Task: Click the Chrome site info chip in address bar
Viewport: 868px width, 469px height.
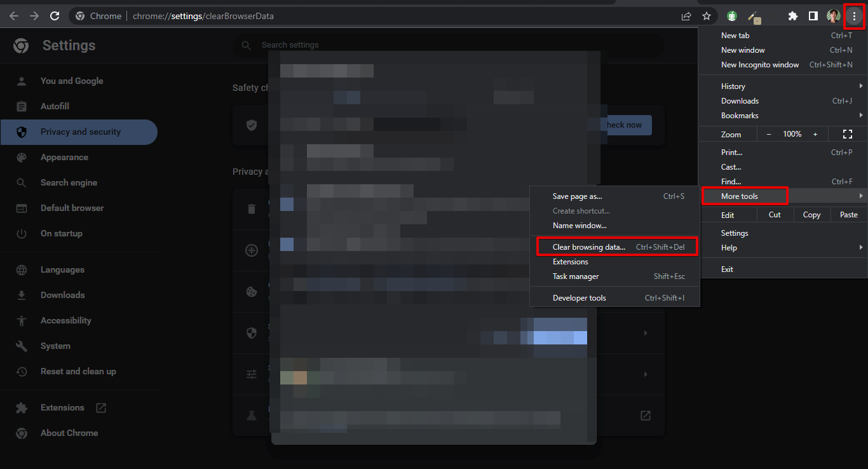Action: [x=98, y=16]
